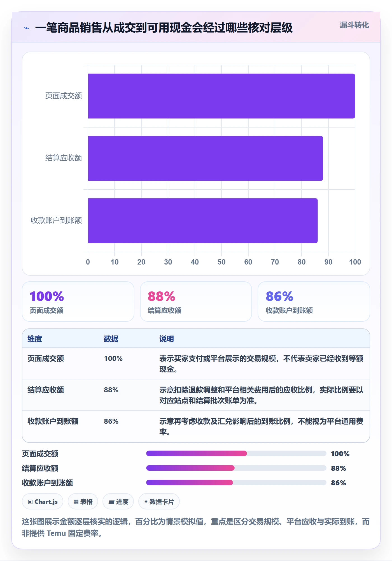
Task: Open the 86% 收款账户到账额 stat card
Action: pos(314,302)
